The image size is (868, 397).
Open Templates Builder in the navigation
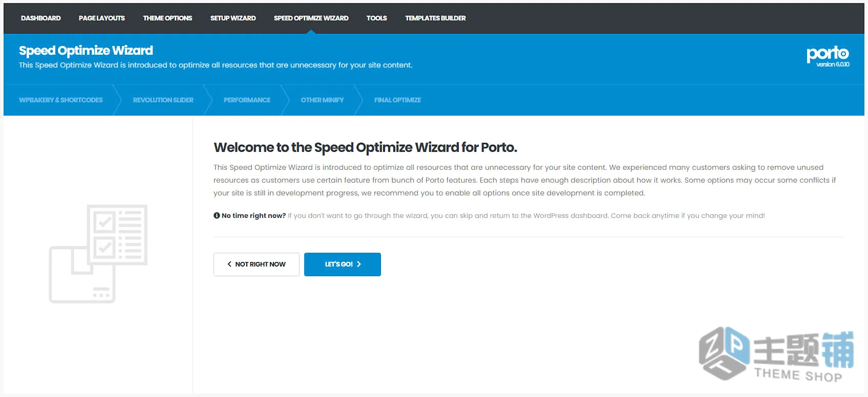[435, 18]
